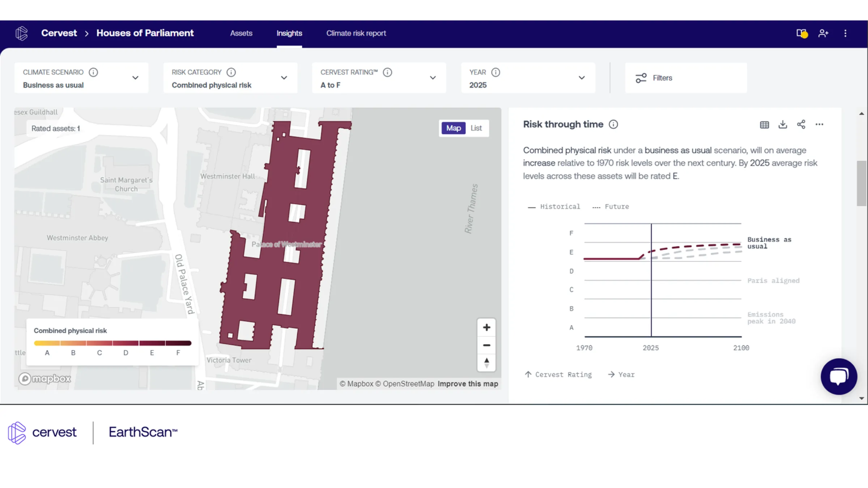Download the Risk through time chart
The image size is (868, 488).
(783, 124)
